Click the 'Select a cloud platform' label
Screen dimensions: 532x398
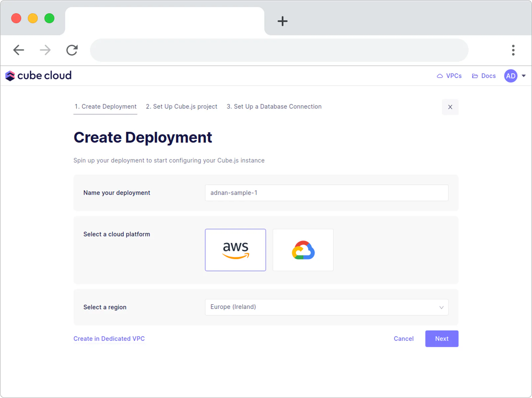pyautogui.click(x=117, y=234)
